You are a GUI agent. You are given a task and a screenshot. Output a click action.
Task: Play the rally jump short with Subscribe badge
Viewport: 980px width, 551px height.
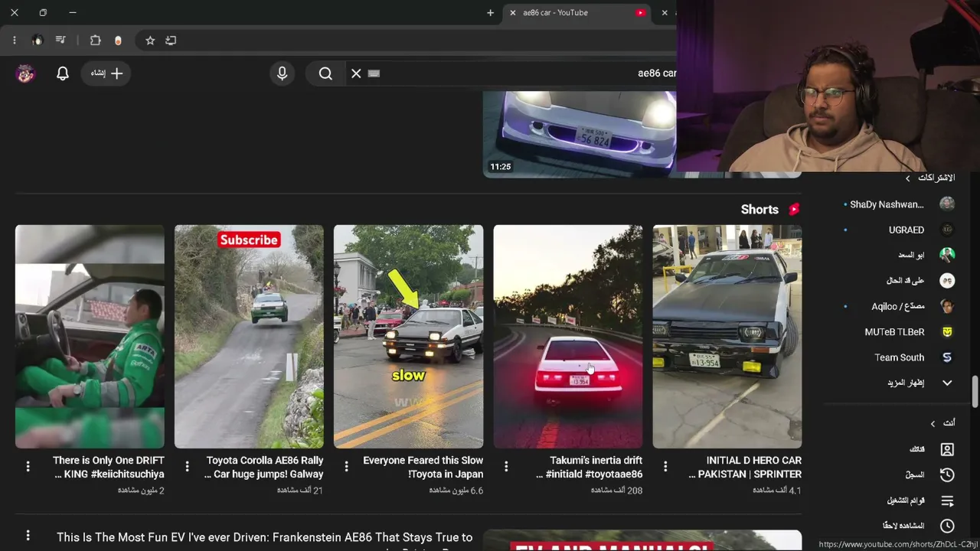(249, 337)
